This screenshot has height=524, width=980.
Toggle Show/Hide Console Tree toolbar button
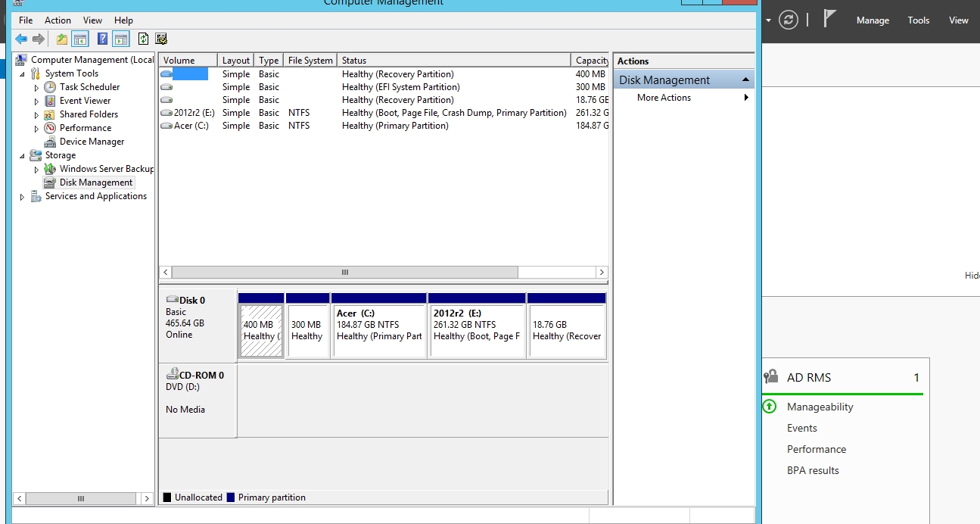point(80,39)
